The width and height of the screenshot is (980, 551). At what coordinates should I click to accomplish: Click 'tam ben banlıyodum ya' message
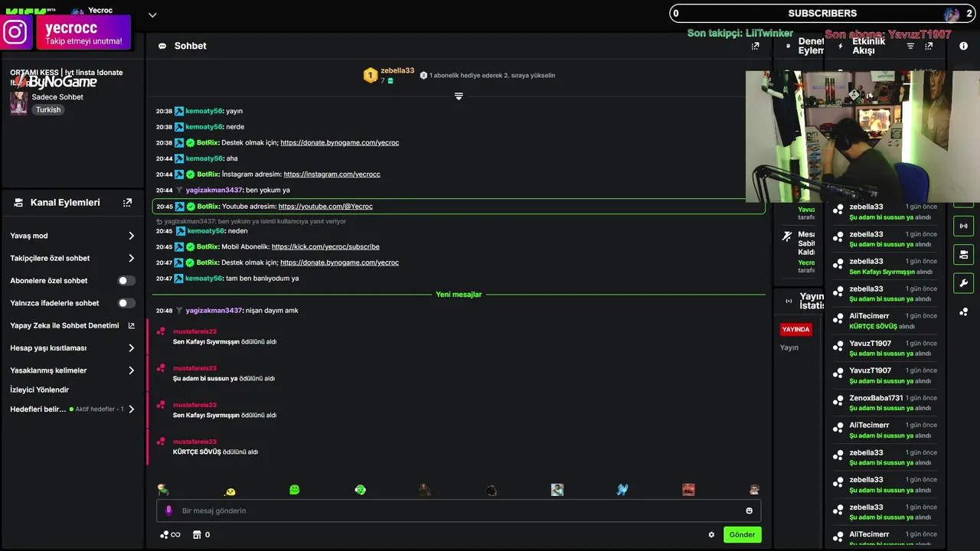click(x=262, y=279)
